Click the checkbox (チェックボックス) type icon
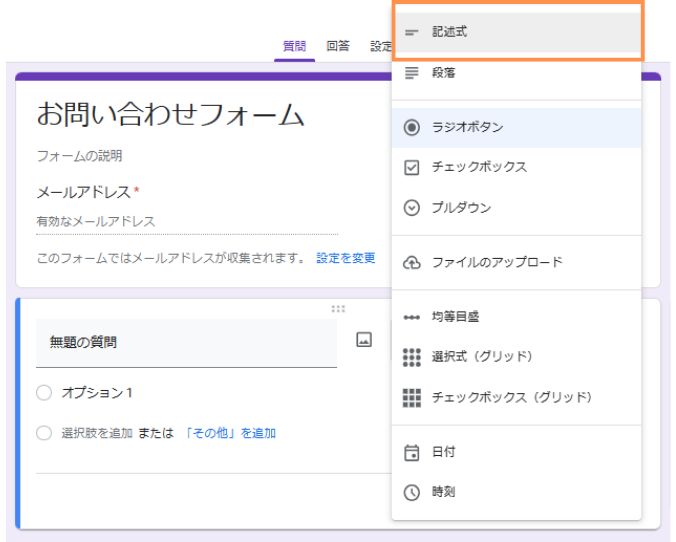The width and height of the screenshot is (676, 542). [411, 167]
